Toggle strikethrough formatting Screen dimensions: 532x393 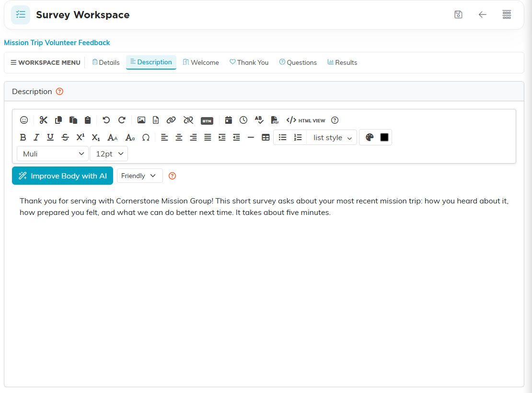point(65,137)
